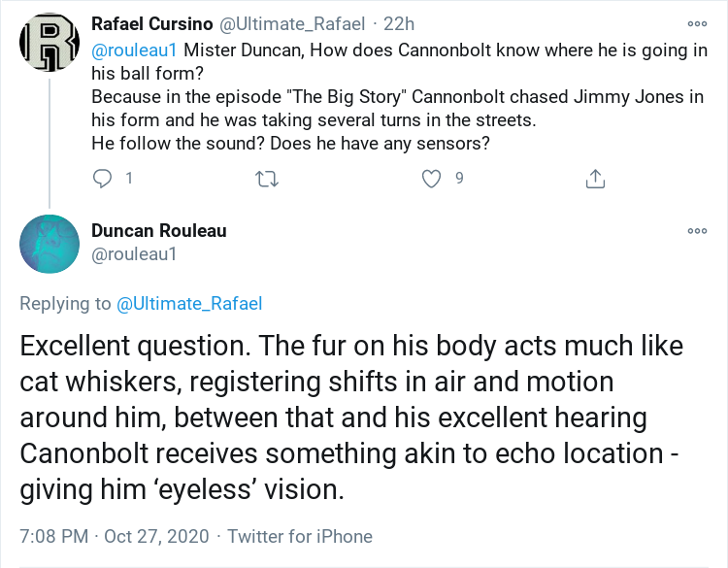
Task: Click the like count showing 9
Action: click(459, 179)
